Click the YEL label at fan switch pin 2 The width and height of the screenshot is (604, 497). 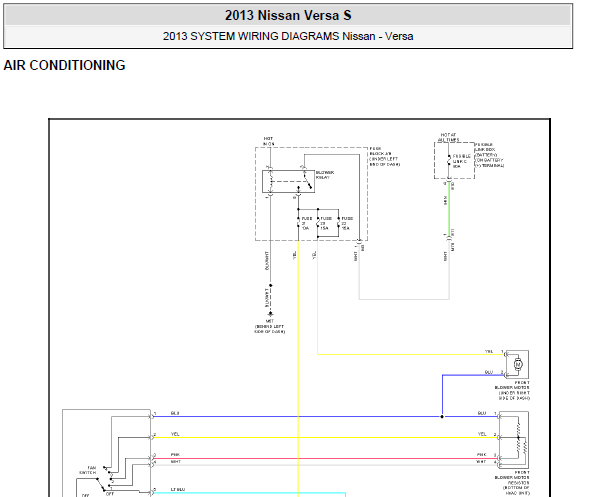pyautogui.click(x=175, y=434)
